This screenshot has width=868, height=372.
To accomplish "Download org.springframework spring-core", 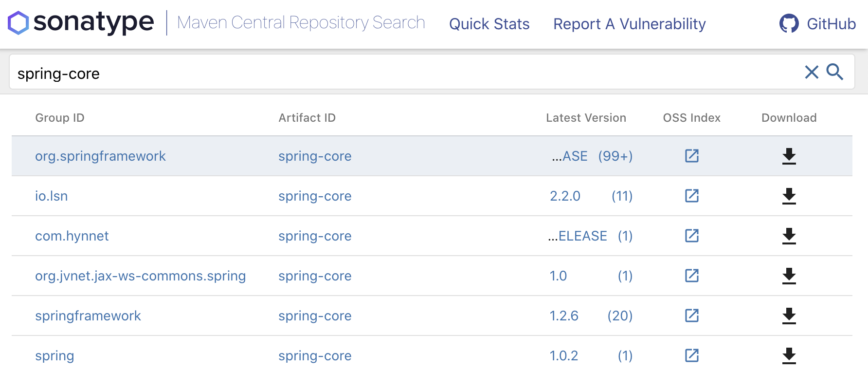I will [x=789, y=156].
